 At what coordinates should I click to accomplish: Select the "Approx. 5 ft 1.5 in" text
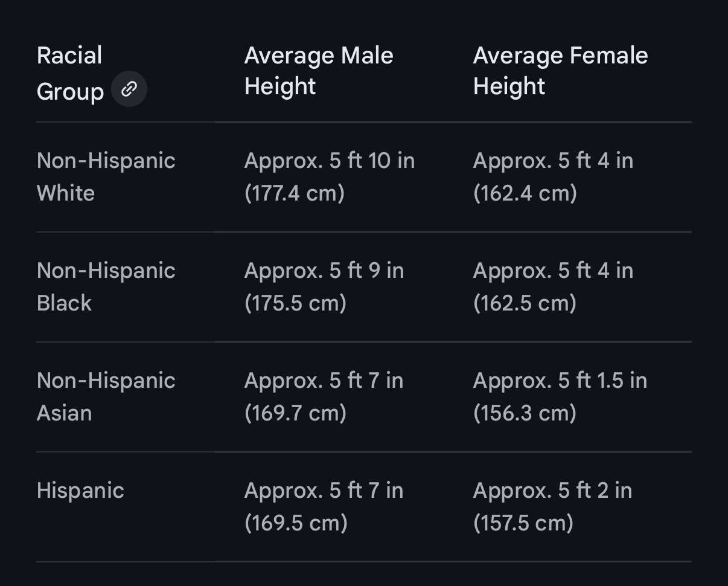coord(560,381)
